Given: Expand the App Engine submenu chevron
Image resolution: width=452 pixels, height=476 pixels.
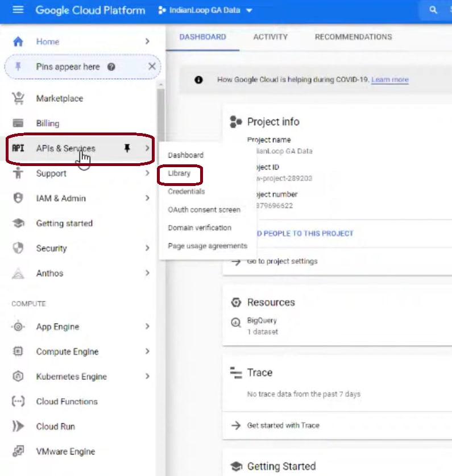Looking at the screenshot, I should point(147,326).
